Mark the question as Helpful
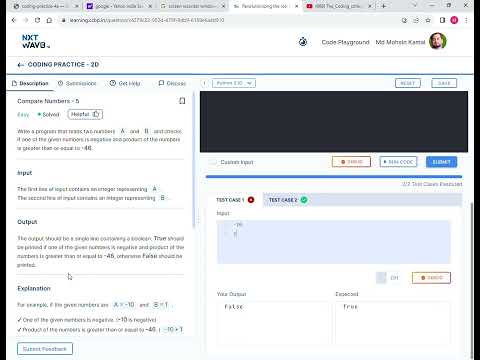This screenshot has height=360, width=480. point(85,114)
